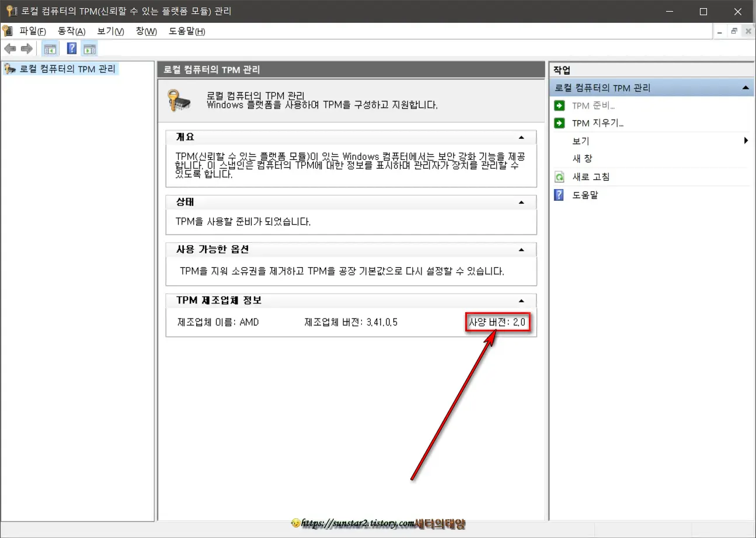Collapse the 사용 가능한 옵션 section

(x=521, y=249)
